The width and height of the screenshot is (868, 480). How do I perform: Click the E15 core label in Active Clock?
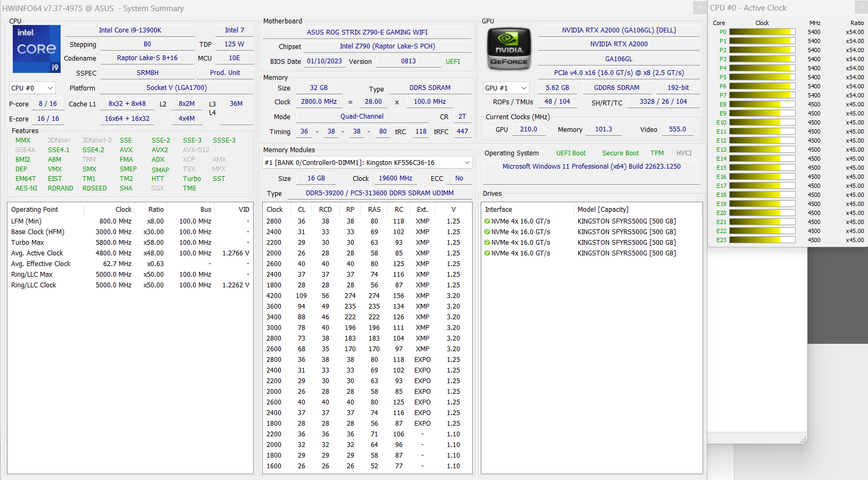coord(721,168)
